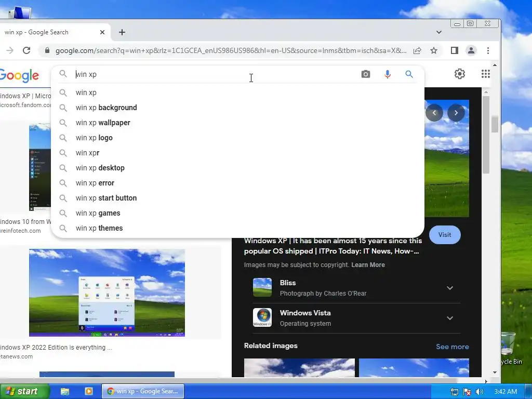Expand the Windows Vista entry chevron
Screen dimensions: 532x399
coord(450,318)
